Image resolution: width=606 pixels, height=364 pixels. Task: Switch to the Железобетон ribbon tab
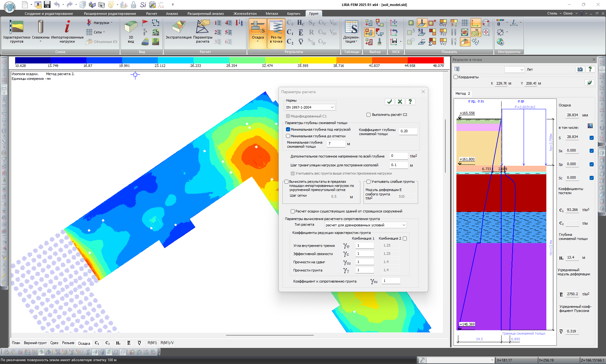(x=245, y=14)
